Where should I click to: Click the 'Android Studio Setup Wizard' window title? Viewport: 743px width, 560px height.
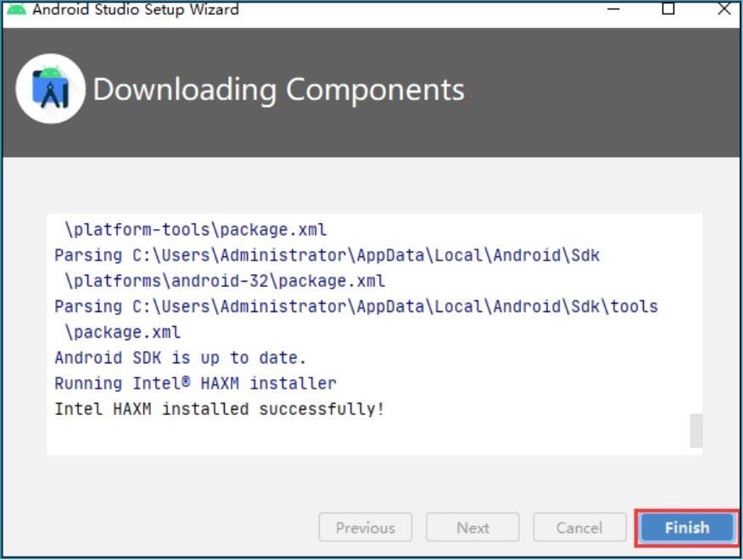tap(135, 10)
